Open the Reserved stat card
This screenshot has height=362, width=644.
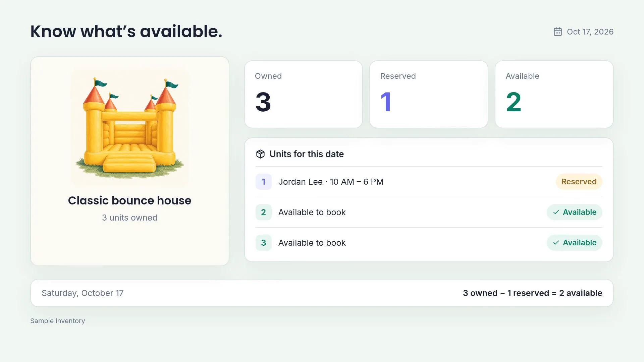point(429,94)
